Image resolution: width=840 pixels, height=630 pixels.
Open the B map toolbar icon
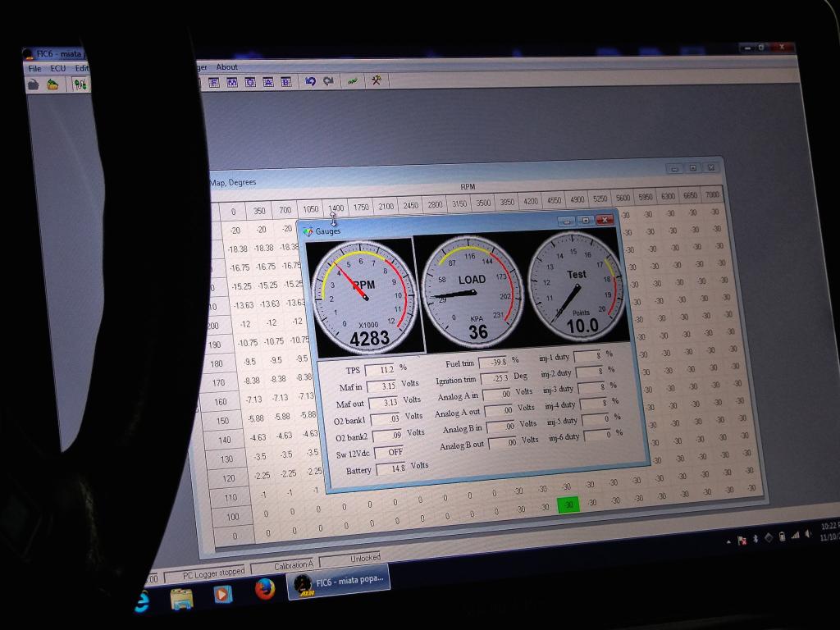[x=286, y=82]
